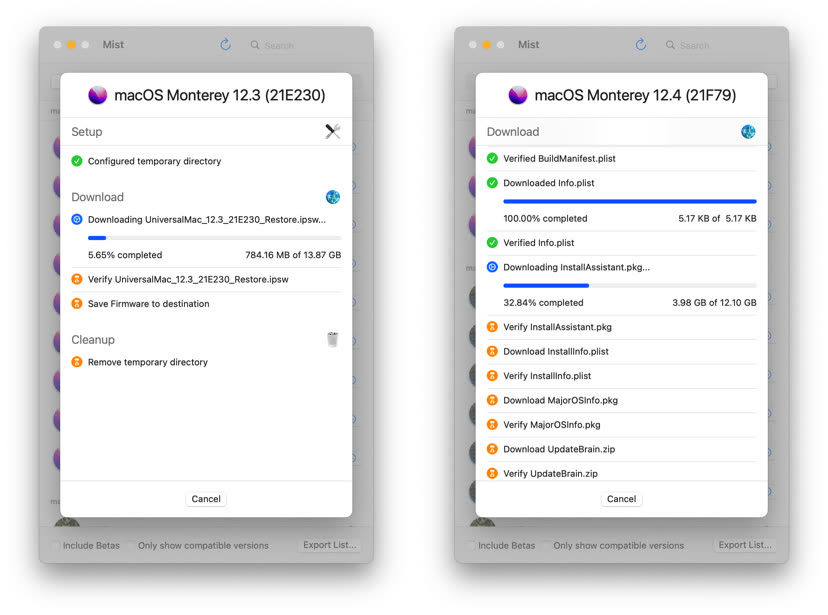Viewport: 828px width, 615px height.
Task: Click the green check beside Verified Info.plist
Action: 492,243
